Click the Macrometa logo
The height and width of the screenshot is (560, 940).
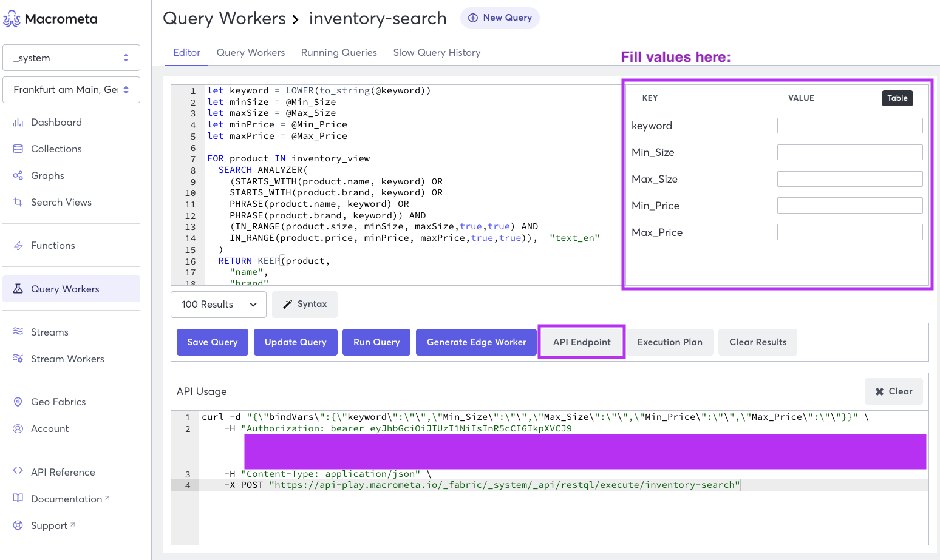point(50,19)
